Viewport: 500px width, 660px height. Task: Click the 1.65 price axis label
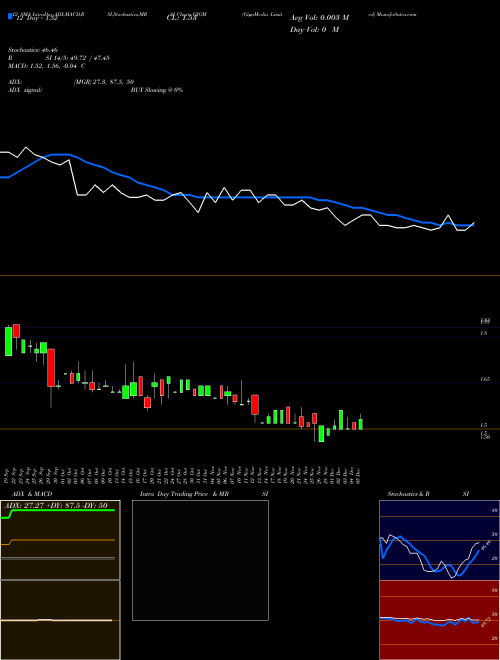coord(484,379)
